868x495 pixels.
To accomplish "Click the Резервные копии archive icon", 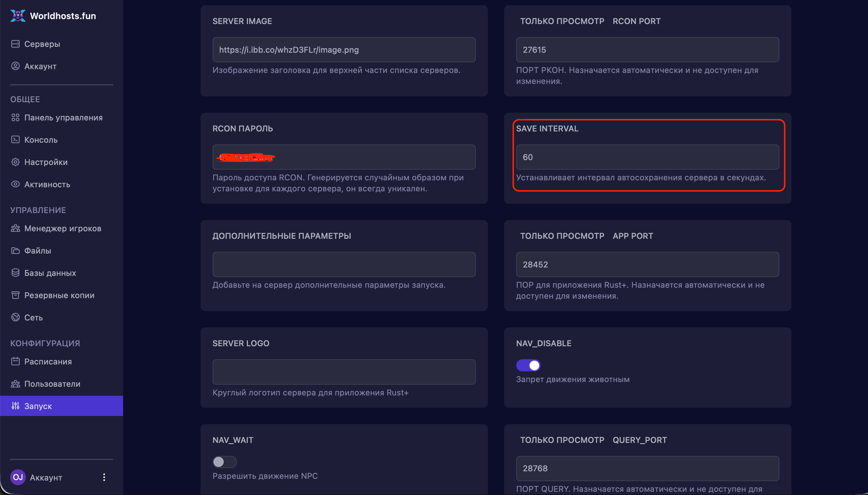I will coord(15,295).
